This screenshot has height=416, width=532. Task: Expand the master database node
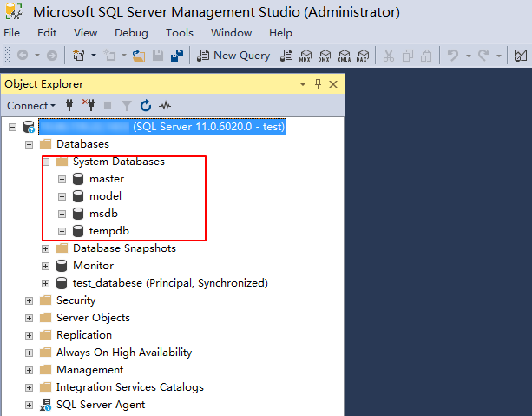pos(62,179)
